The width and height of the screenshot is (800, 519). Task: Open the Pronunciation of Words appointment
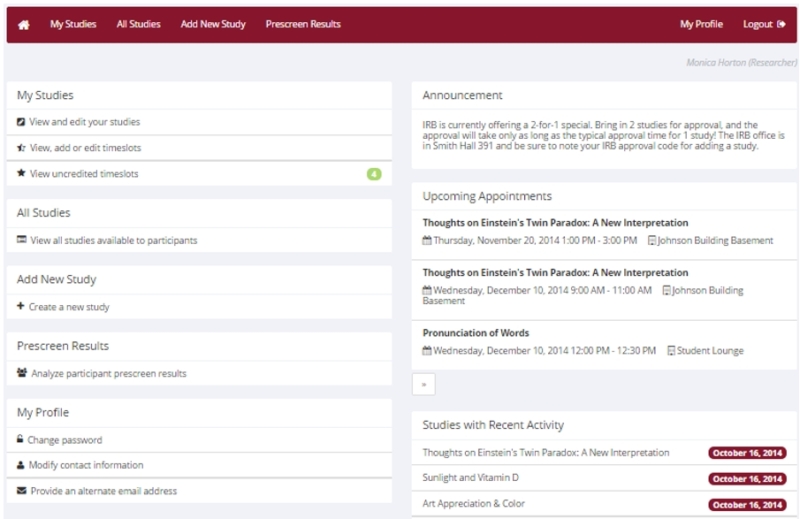click(x=476, y=333)
